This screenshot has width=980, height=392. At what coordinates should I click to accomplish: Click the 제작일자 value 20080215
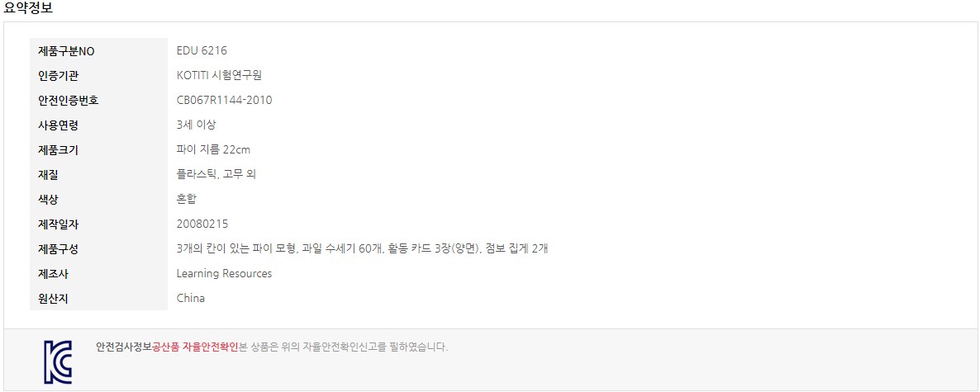[202, 224]
